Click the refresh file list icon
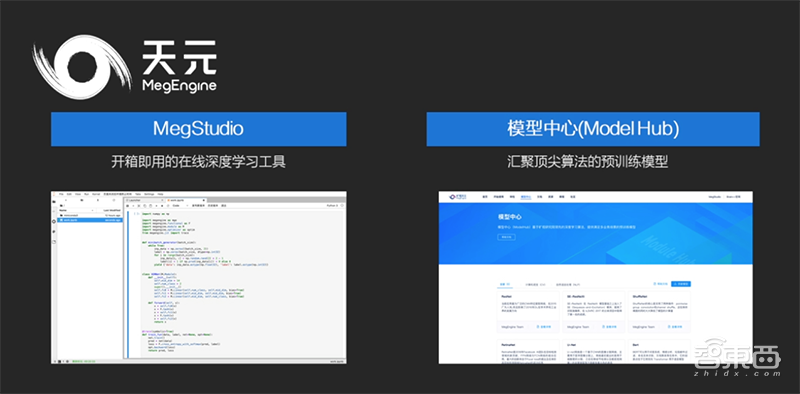 pos(114,200)
